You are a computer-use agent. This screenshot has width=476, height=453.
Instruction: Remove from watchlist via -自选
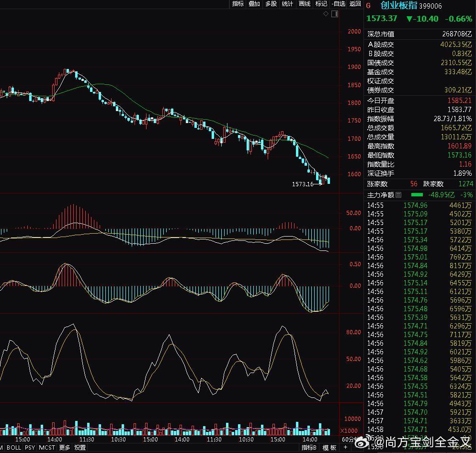pos(338,4)
